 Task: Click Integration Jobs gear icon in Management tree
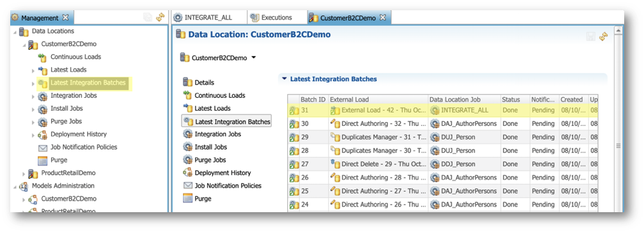click(43, 96)
